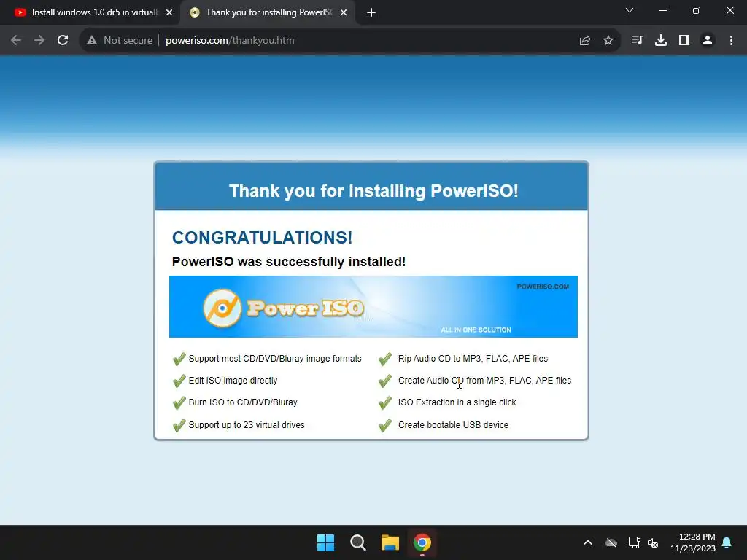Click Burn ISO to CD/DVD/Bluray text

(x=243, y=402)
